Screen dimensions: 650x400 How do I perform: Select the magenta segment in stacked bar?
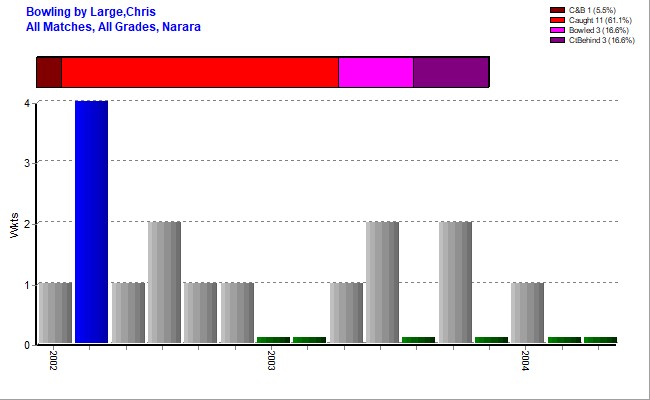375,72
